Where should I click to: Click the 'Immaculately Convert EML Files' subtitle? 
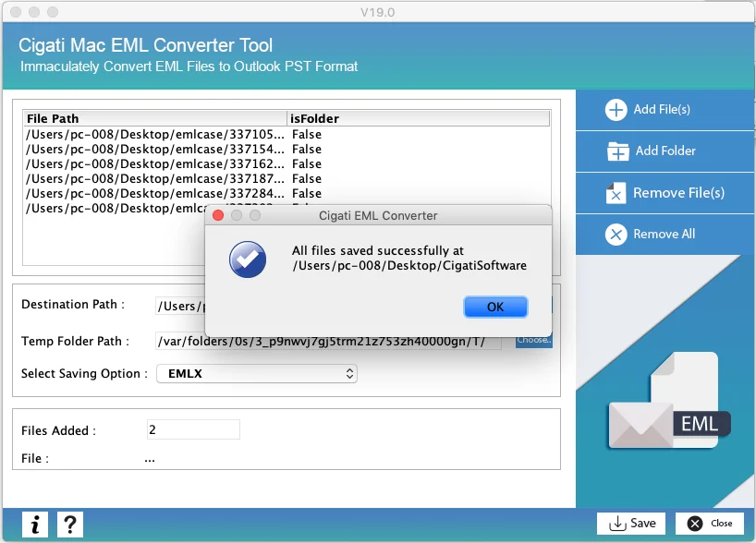(x=189, y=66)
